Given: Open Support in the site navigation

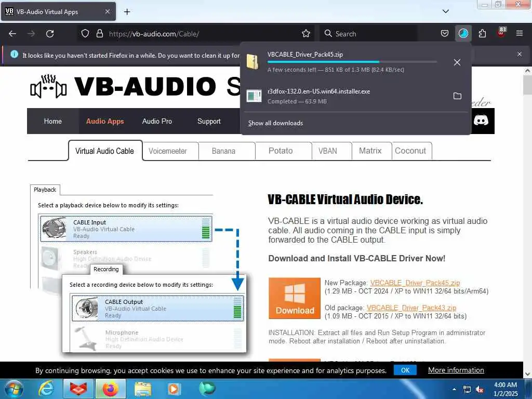Looking at the screenshot, I should (x=209, y=121).
